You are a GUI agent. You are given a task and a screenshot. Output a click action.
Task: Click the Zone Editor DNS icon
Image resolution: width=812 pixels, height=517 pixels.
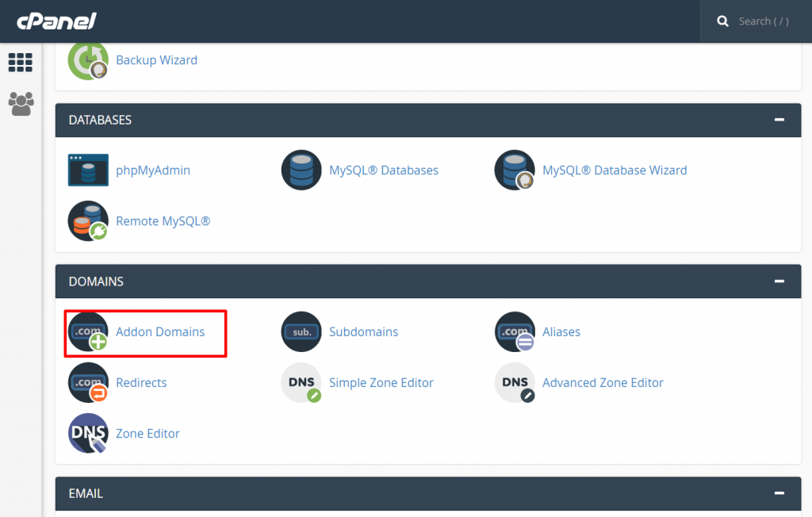(x=88, y=433)
